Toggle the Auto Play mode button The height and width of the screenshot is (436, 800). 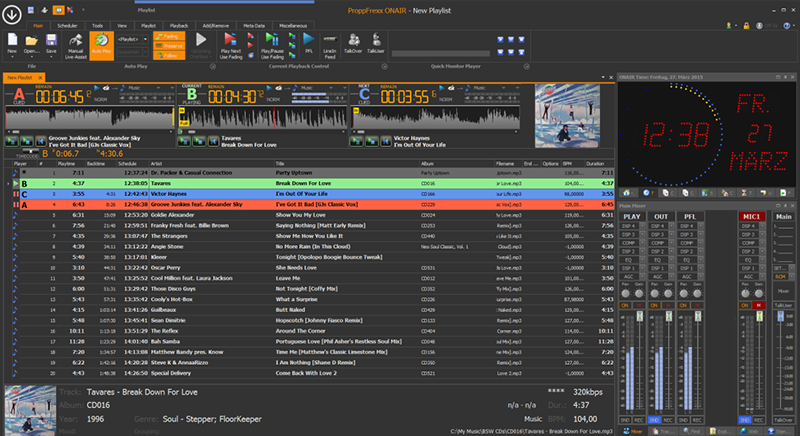[x=100, y=40]
